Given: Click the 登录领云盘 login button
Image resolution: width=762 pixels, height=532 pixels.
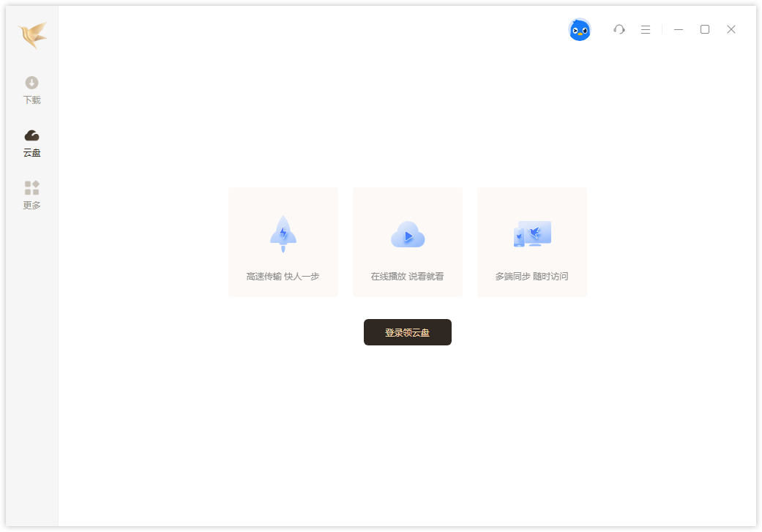Looking at the screenshot, I should pyautogui.click(x=407, y=332).
